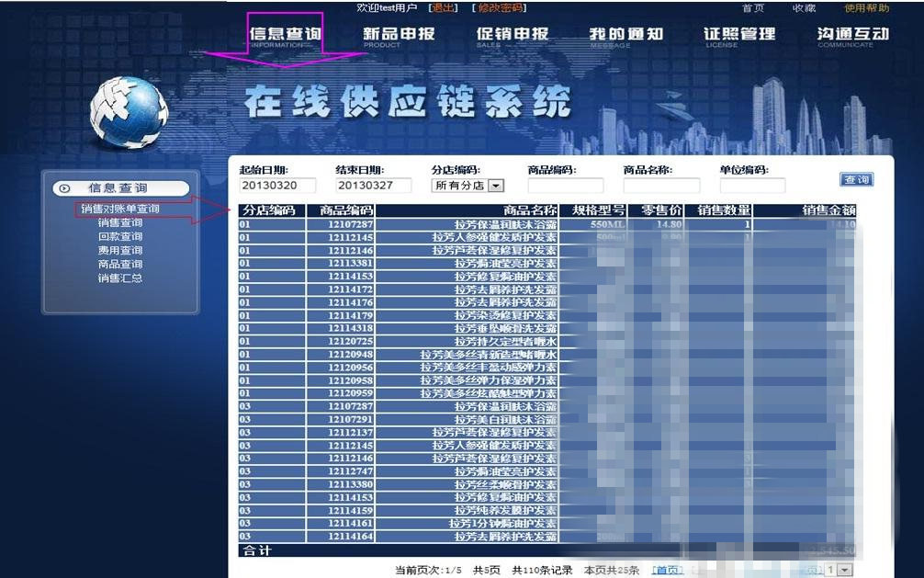The height and width of the screenshot is (578, 924).
Task: Open the 新品申报 navigation menu
Action: click(399, 35)
